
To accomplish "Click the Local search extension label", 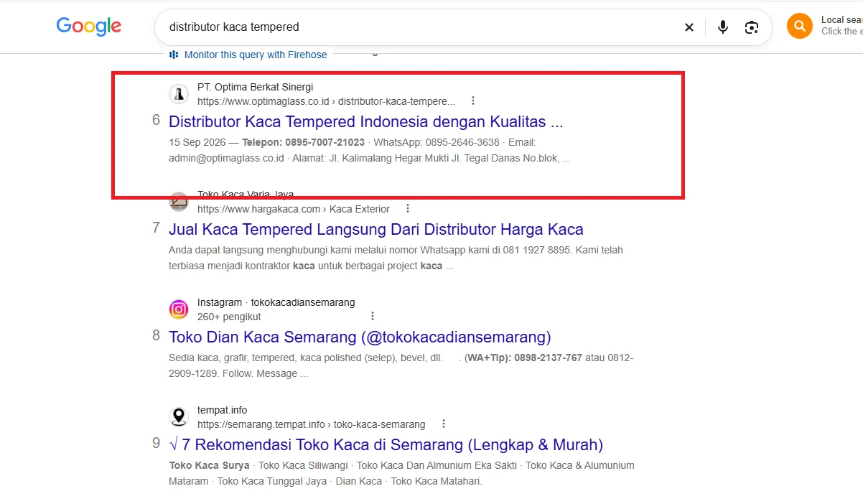I will tap(841, 20).
